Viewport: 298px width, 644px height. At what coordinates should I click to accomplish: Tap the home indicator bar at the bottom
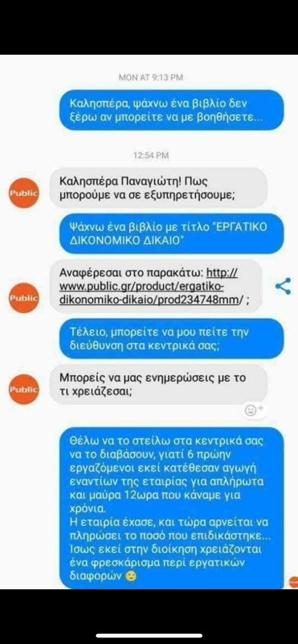coord(149,636)
